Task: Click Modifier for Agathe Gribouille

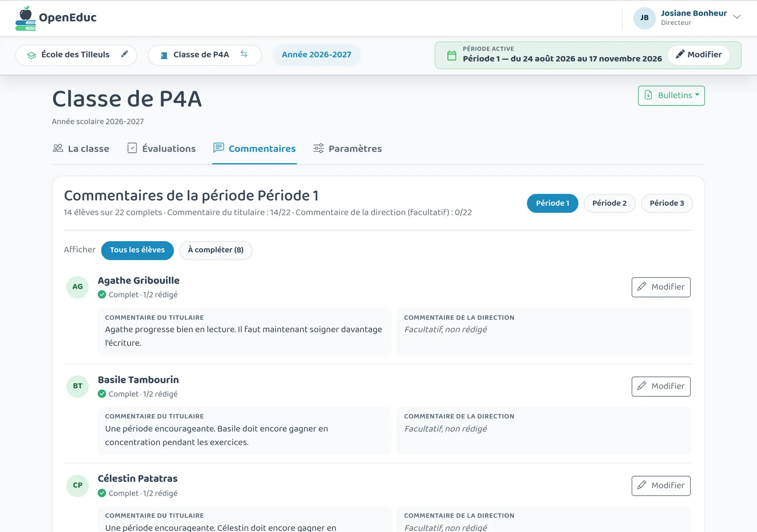Action: coord(661,287)
